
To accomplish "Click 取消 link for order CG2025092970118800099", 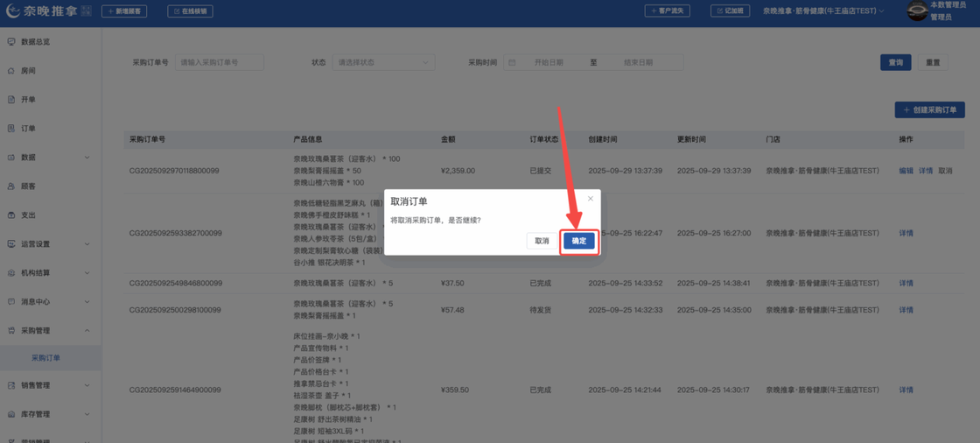I will click(x=945, y=170).
